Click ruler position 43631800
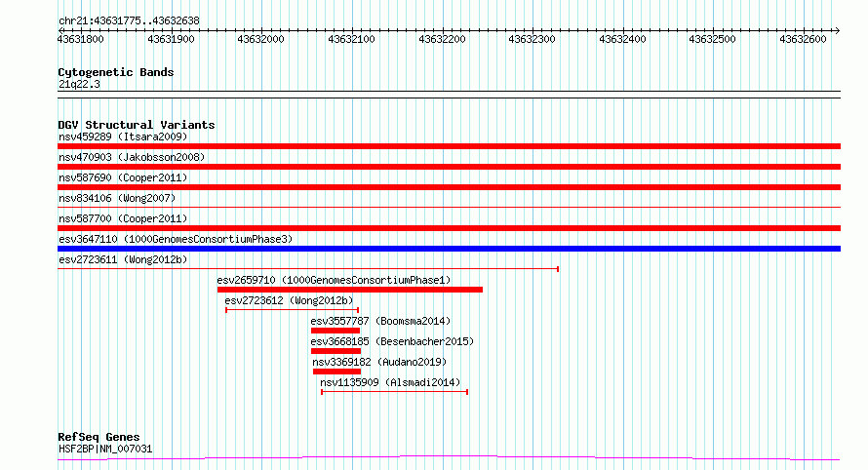 (x=80, y=39)
